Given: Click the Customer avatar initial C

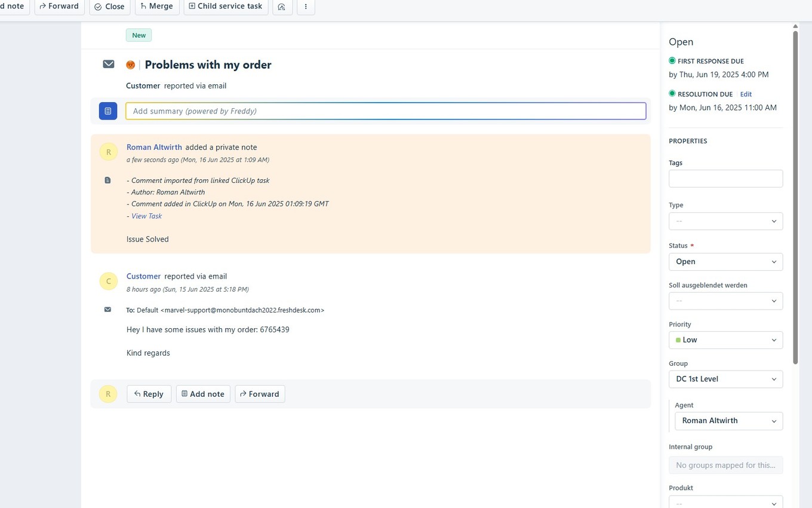Looking at the screenshot, I should 108,281.
